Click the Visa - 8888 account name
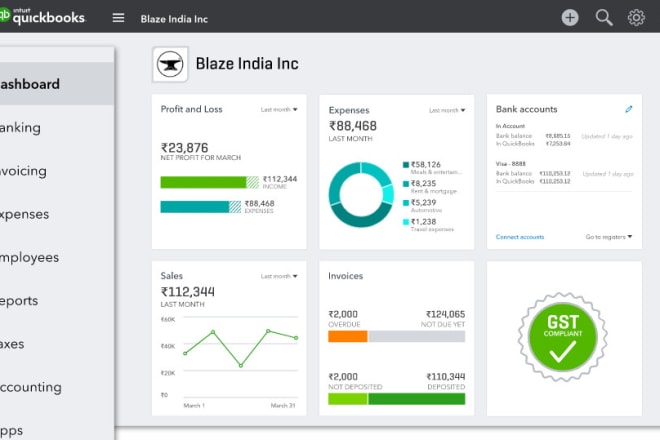660x440 pixels. click(x=511, y=164)
